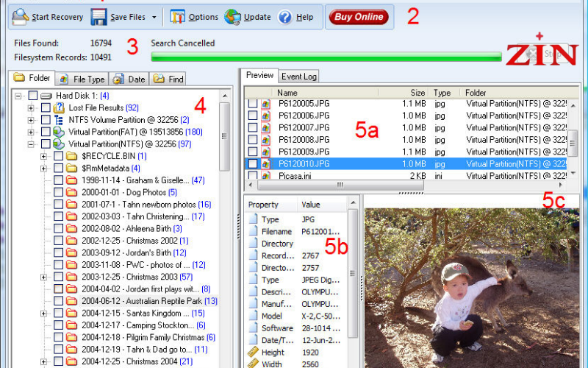The height and width of the screenshot is (368, 588).
Task: Click the P6120006.JPG file icon
Action: click(266, 116)
